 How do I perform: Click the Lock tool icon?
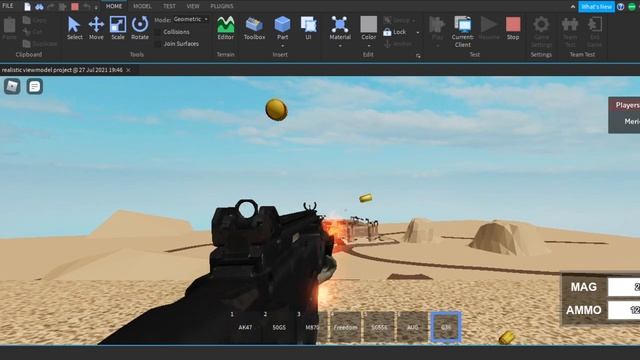click(387, 32)
